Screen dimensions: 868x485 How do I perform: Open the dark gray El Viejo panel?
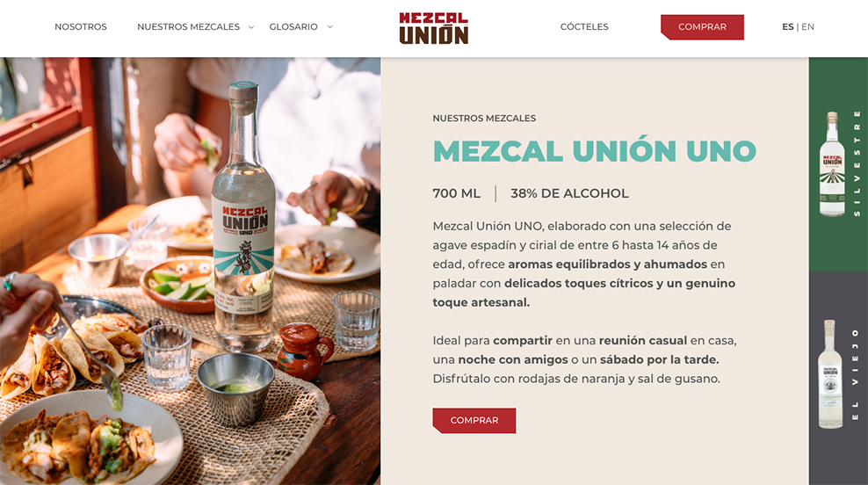click(838, 378)
